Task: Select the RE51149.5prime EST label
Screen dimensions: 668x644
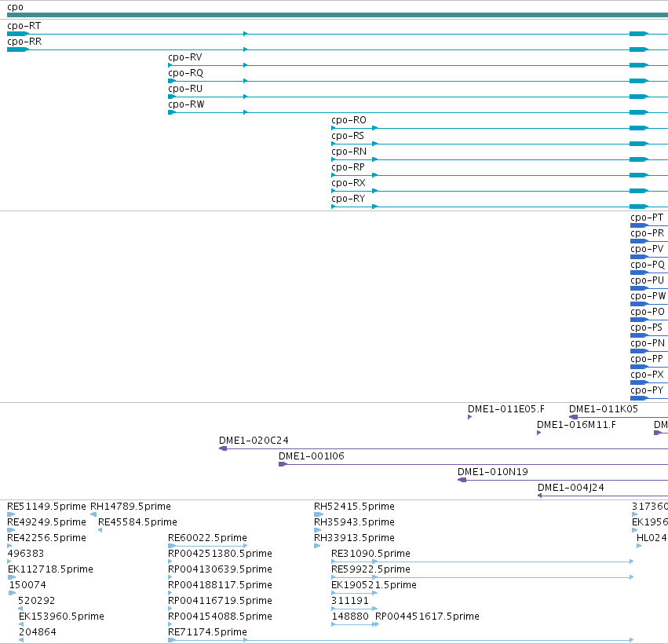Action: pyautogui.click(x=46, y=507)
